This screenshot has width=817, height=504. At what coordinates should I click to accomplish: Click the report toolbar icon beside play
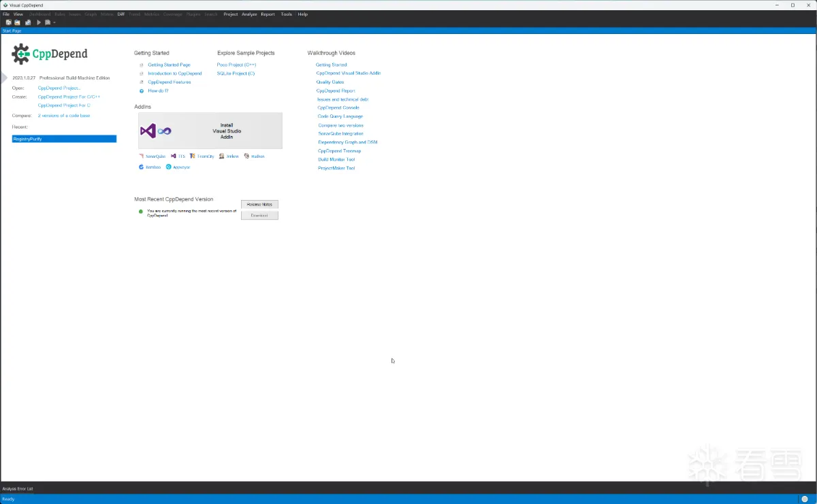coord(48,22)
